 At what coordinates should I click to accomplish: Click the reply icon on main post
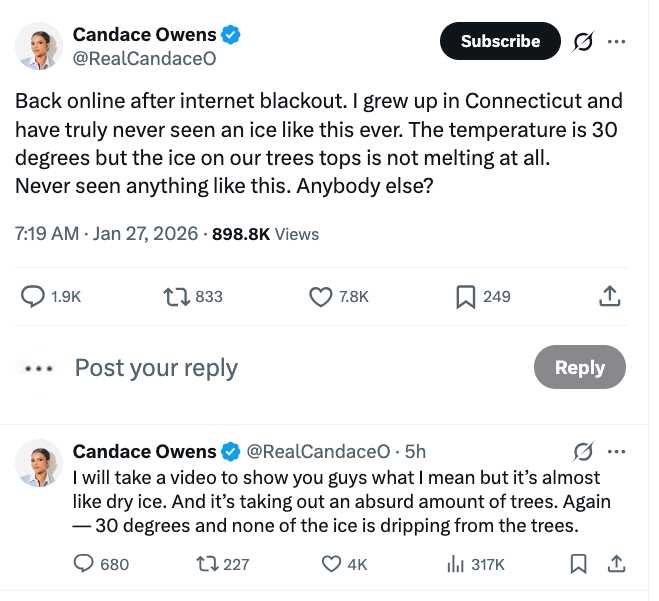tap(33, 296)
